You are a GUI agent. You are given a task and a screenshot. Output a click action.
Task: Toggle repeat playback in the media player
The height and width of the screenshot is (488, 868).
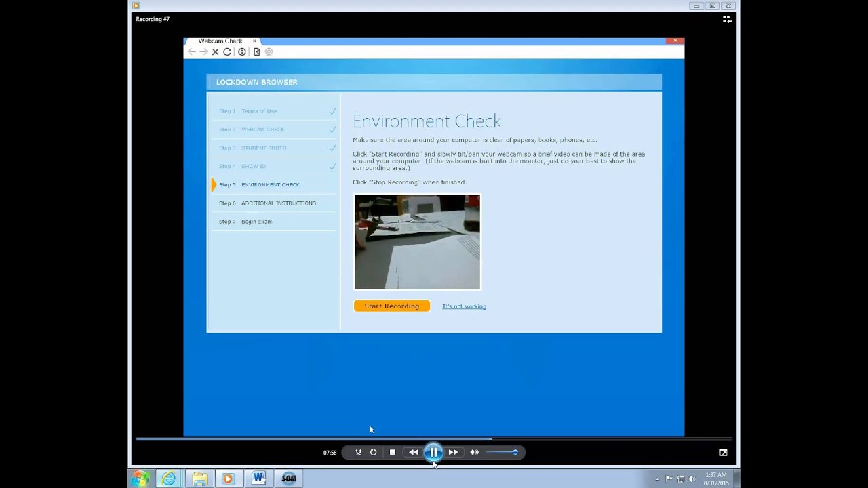[x=374, y=452]
